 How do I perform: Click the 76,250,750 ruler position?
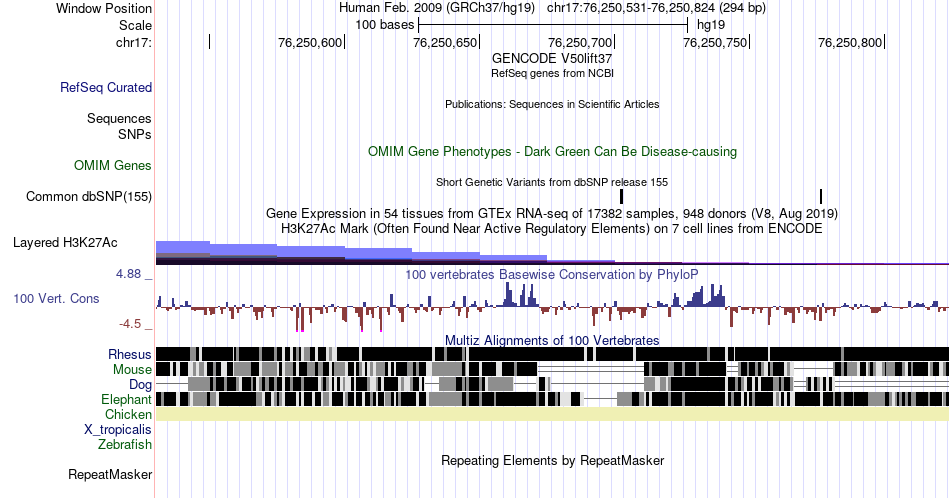[716, 42]
